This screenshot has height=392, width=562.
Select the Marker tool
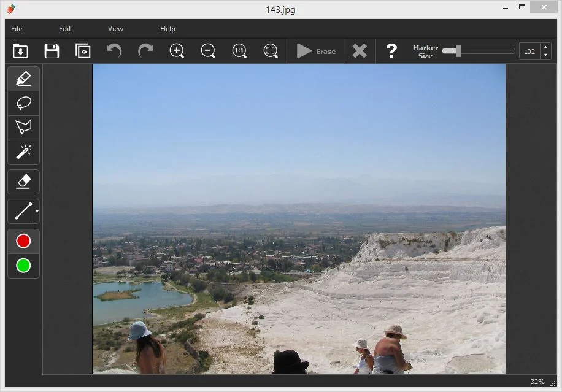pos(23,79)
